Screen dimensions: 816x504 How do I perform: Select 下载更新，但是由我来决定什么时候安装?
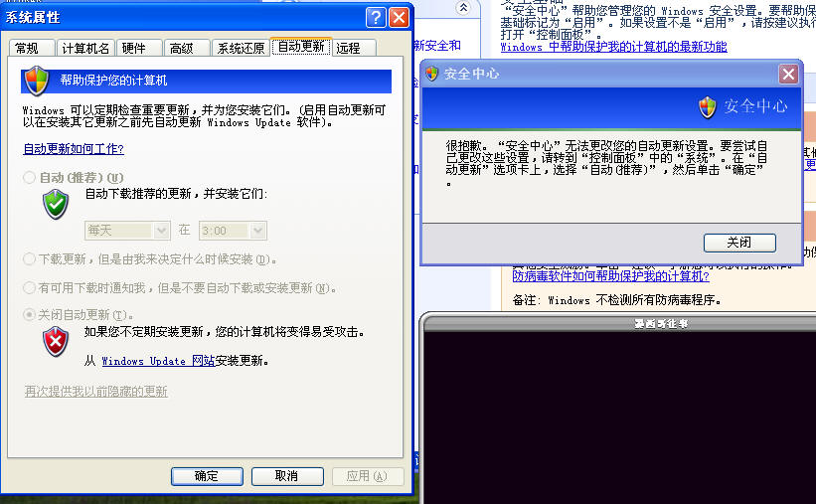[29, 258]
